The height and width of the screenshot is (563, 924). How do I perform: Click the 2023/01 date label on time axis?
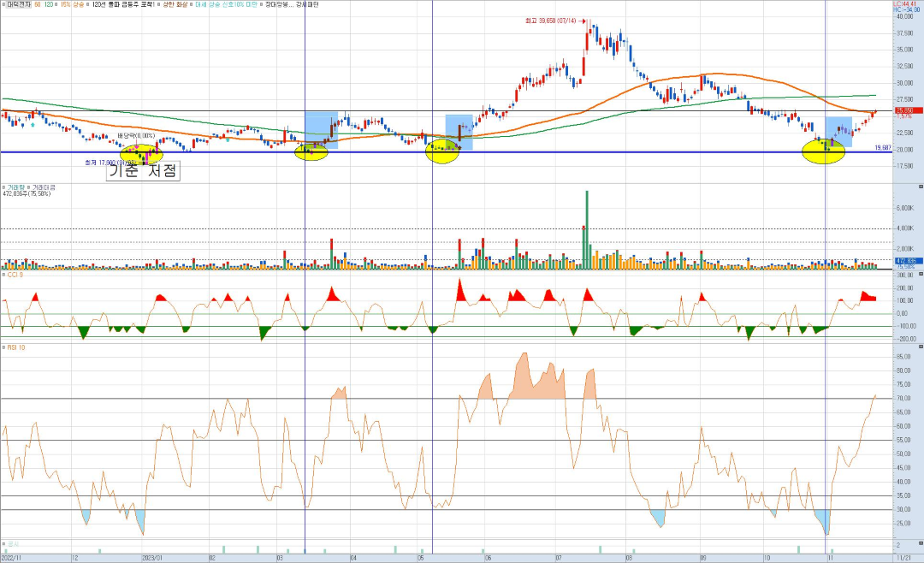coord(151,558)
